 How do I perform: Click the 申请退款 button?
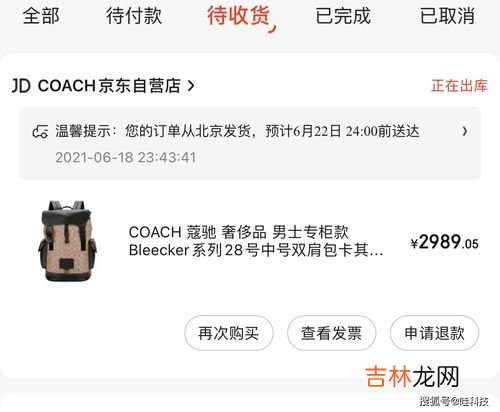coord(434,333)
